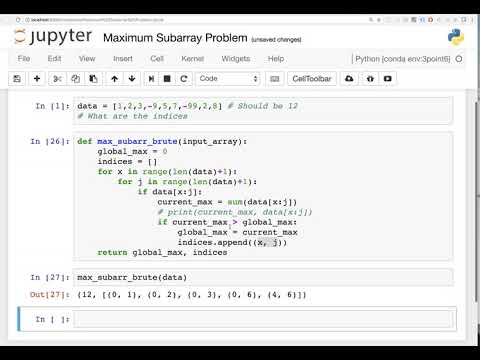Open the File menu
This screenshot has height=360, width=480.
[x=24, y=59]
